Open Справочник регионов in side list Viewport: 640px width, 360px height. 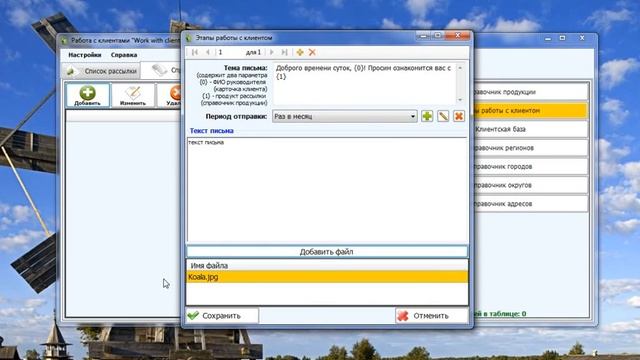(x=531, y=148)
